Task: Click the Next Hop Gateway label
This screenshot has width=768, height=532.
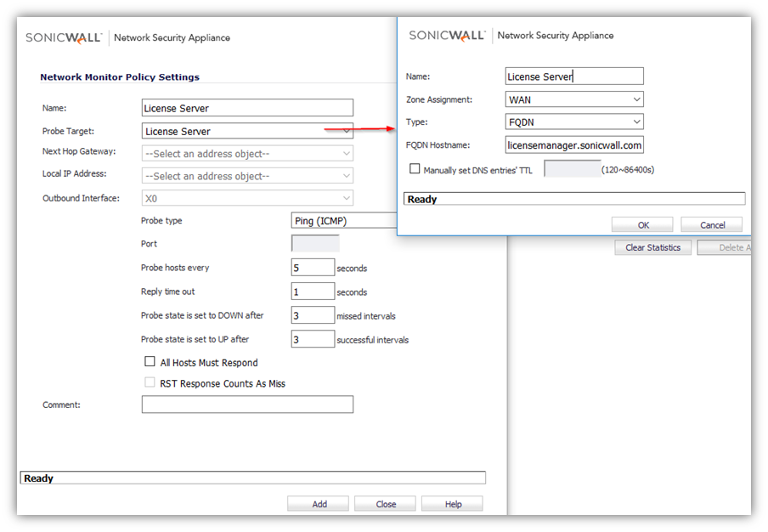Action: pos(79,151)
